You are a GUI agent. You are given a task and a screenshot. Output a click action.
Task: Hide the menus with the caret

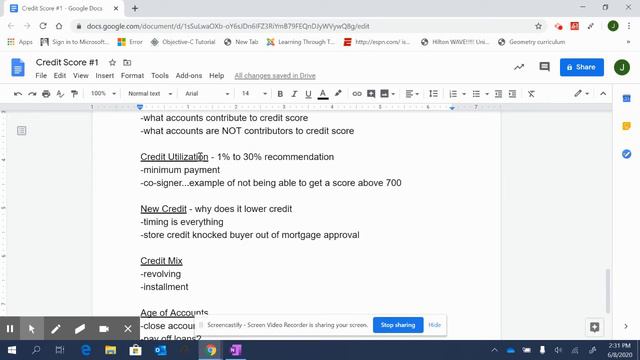pyautogui.click(x=603, y=94)
